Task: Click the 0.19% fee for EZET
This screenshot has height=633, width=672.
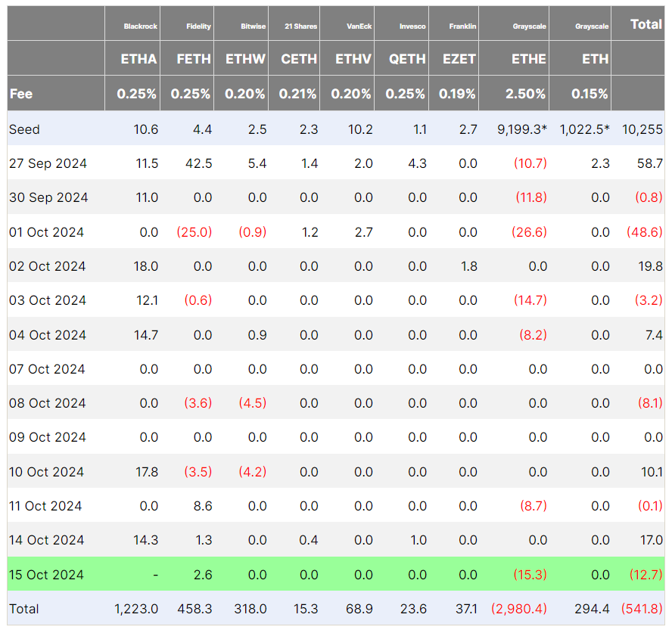Action: pyautogui.click(x=457, y=93)
